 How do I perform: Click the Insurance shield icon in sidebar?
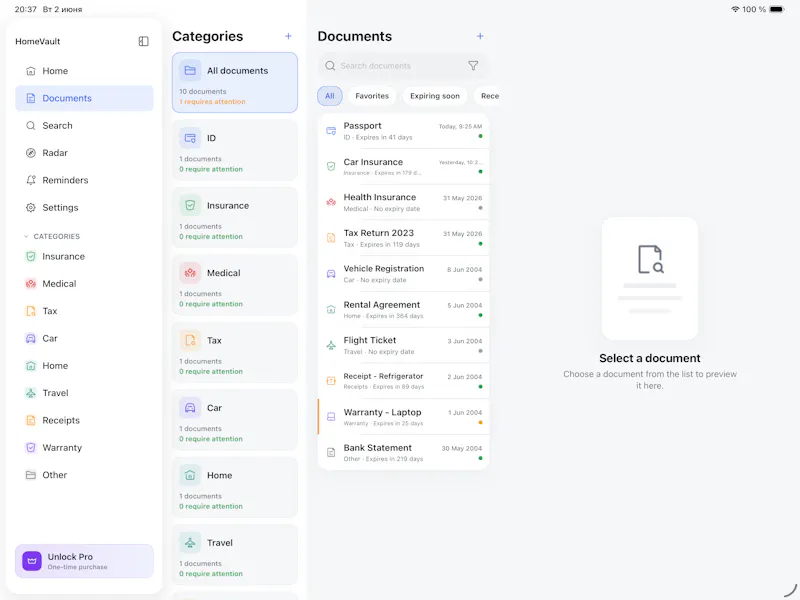point(31,256)
